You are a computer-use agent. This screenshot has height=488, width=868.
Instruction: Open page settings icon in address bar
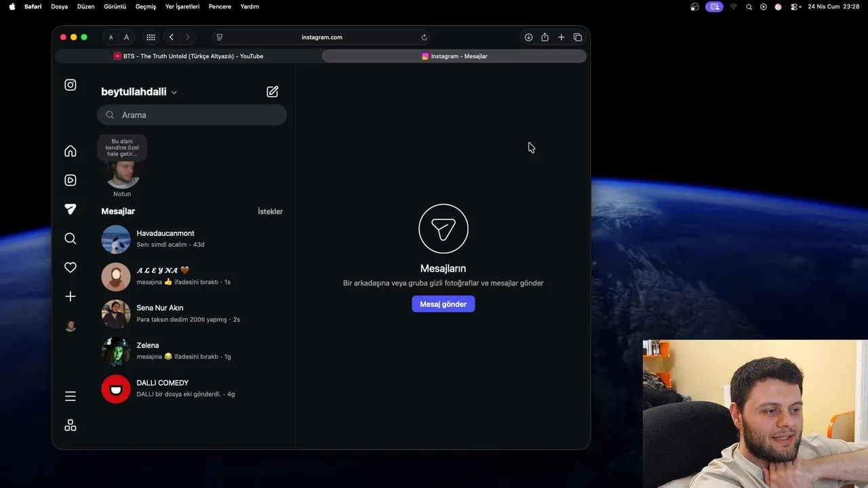[220, 37]
